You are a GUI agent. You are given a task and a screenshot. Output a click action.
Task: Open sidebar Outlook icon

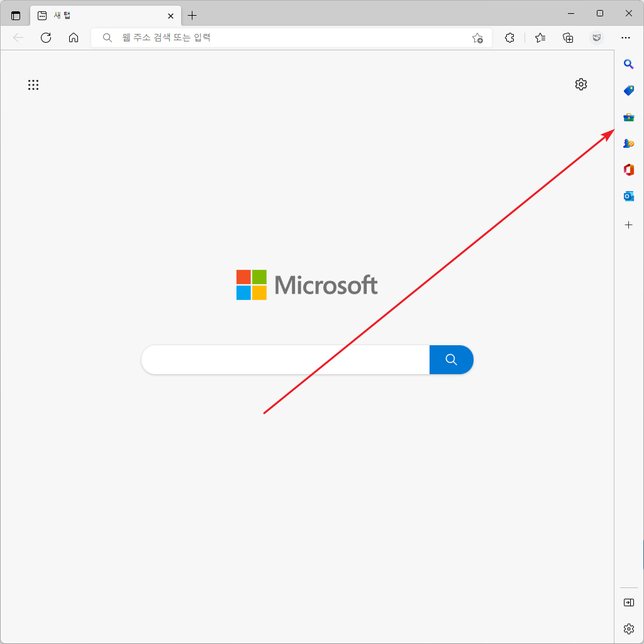tap(629, 196)
